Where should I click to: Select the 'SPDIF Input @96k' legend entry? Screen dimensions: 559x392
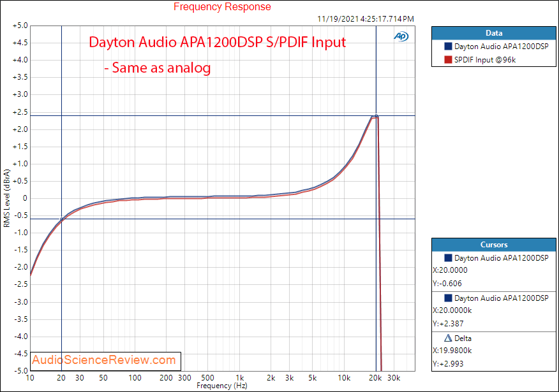pos(485,60)
